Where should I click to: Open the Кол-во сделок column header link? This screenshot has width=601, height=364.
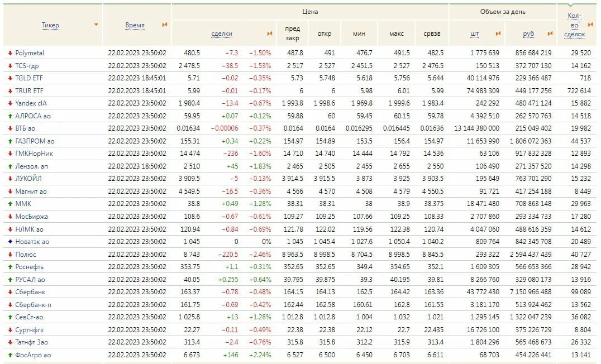point(575,25)
